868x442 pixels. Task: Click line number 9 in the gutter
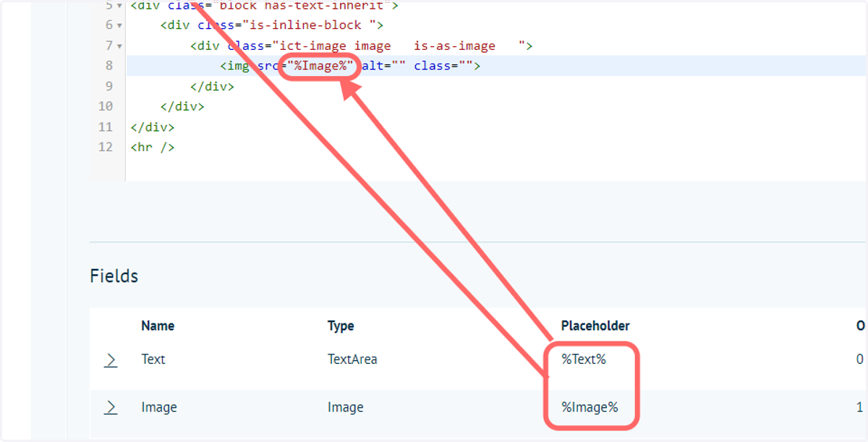(109, 86)
